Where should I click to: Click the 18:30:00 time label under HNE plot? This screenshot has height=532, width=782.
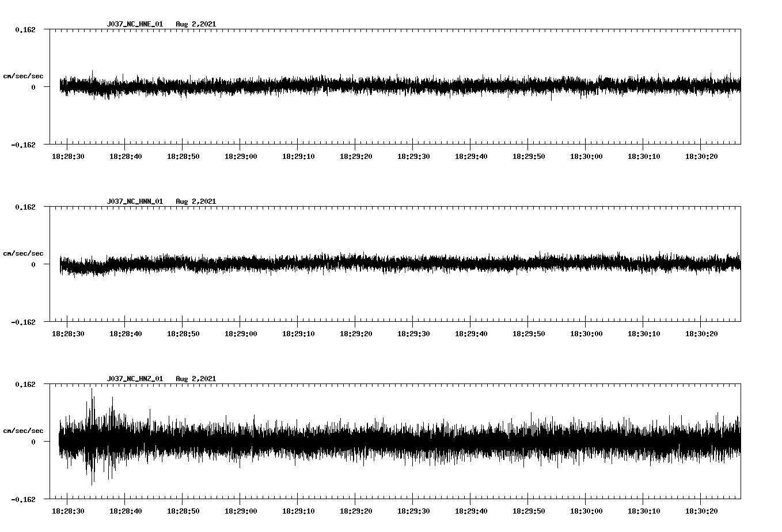click(586, 157)
